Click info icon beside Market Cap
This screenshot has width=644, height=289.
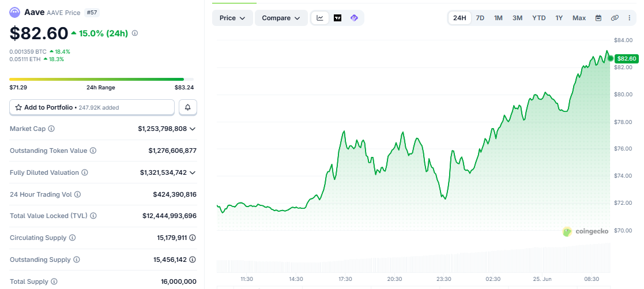click(x=51, y=129)
